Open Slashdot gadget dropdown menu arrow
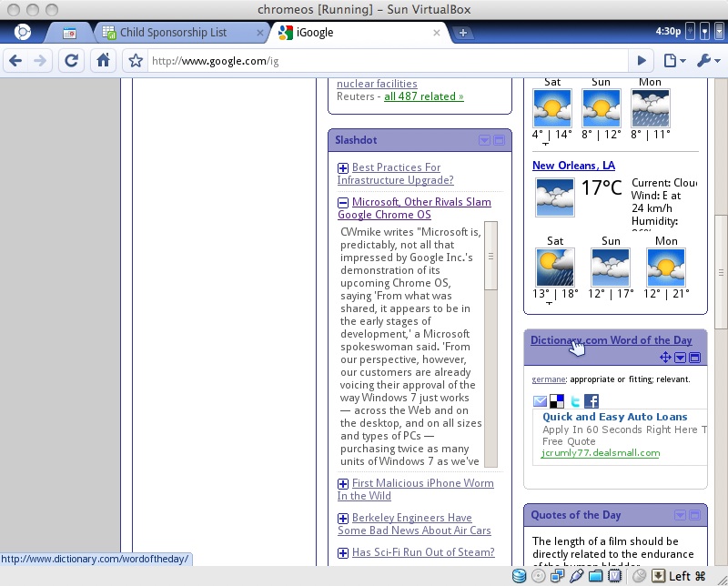The width and height of the screenshot is (728, 586). click(x=484, y=140)
